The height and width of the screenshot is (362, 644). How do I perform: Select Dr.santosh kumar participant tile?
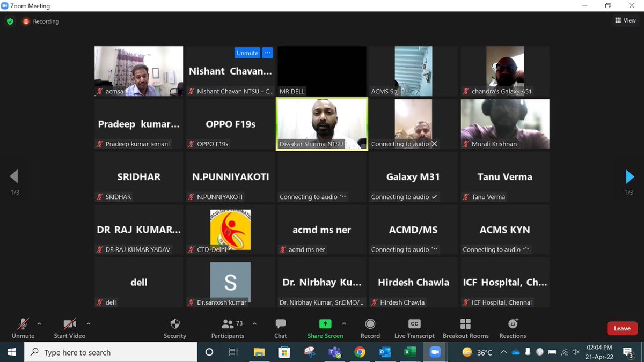pyautogui.click(x=230, y=282)
